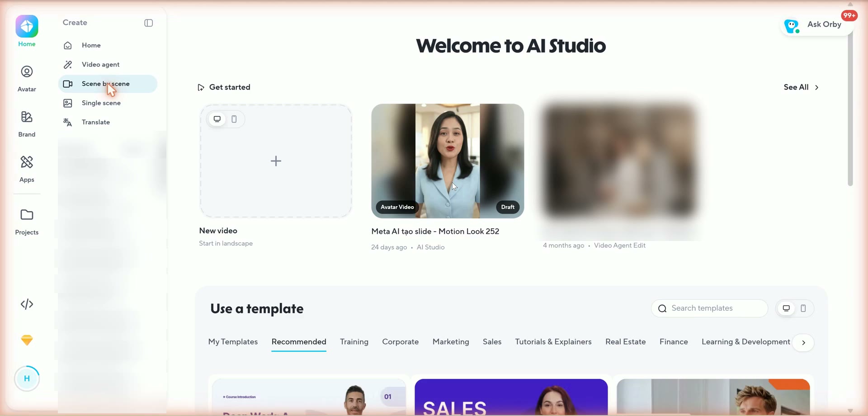Show more template category tabs
This screenshot has width=868, height=416.
coord(804,343)
